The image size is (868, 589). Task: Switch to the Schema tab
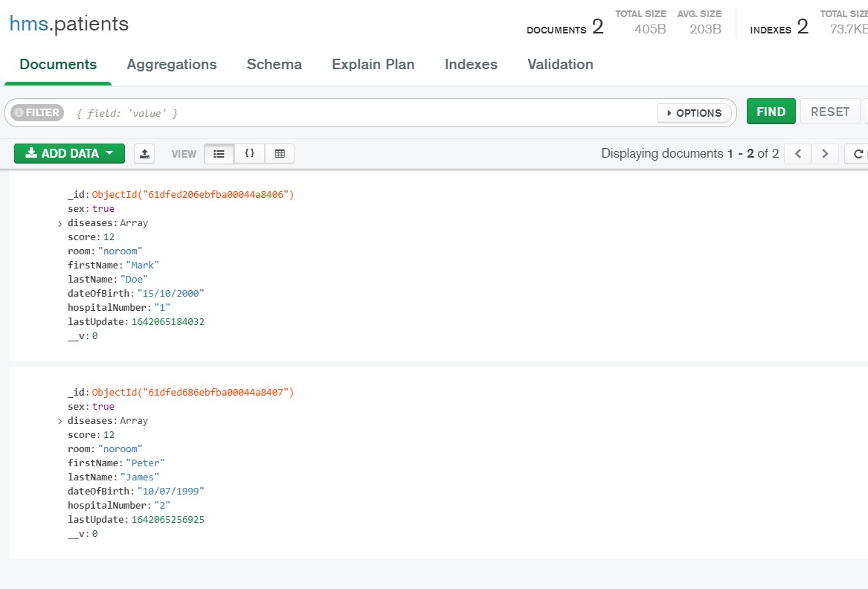(274, 65)
